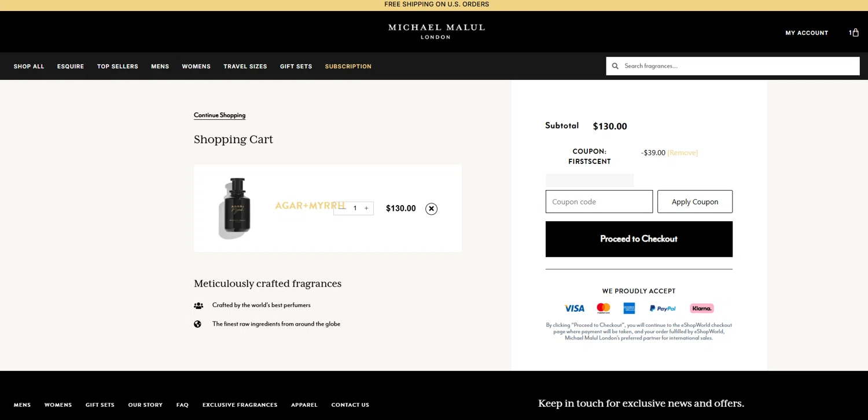Click the Agar+Myrrh bottle thumbnail
This screenshot has height=420, width=868.
coord(235,209)
